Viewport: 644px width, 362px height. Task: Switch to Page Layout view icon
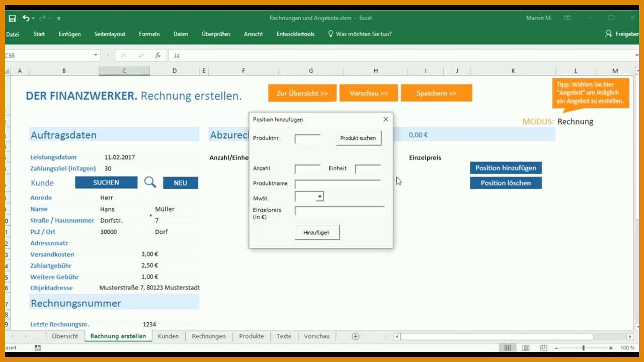pyautogui.click(x=526, y=348)
